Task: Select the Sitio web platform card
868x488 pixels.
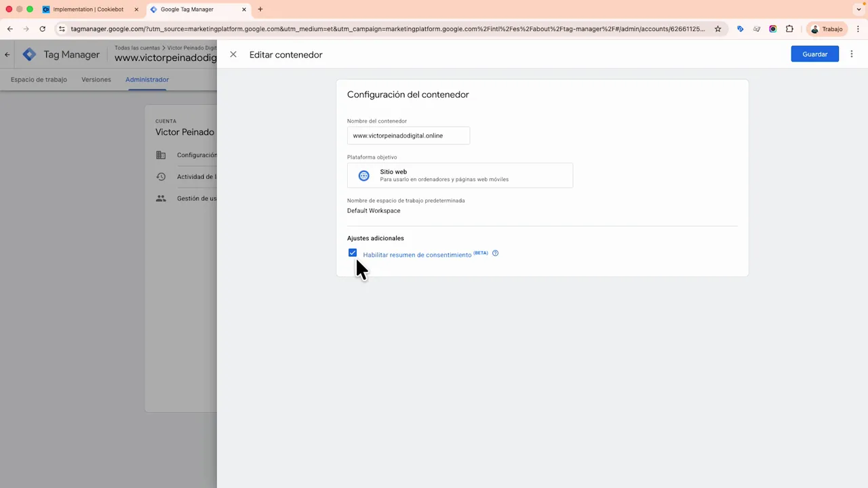Action: point(460,176)
